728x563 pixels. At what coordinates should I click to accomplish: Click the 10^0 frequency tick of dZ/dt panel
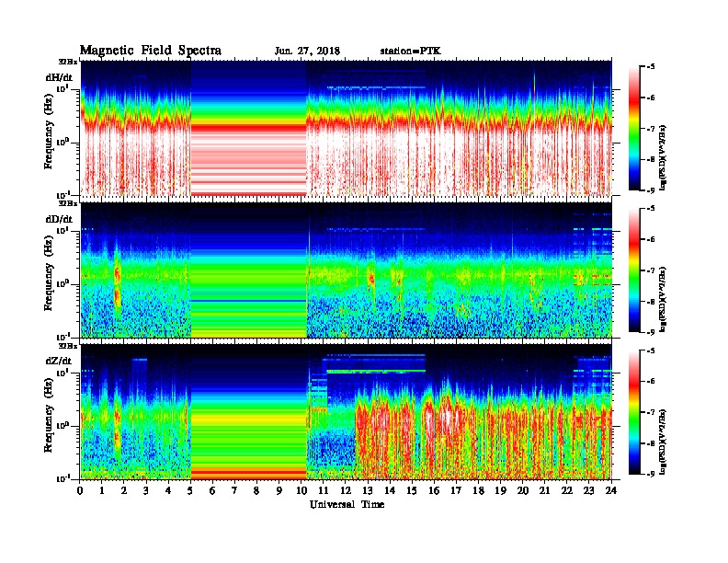(63, 426)
